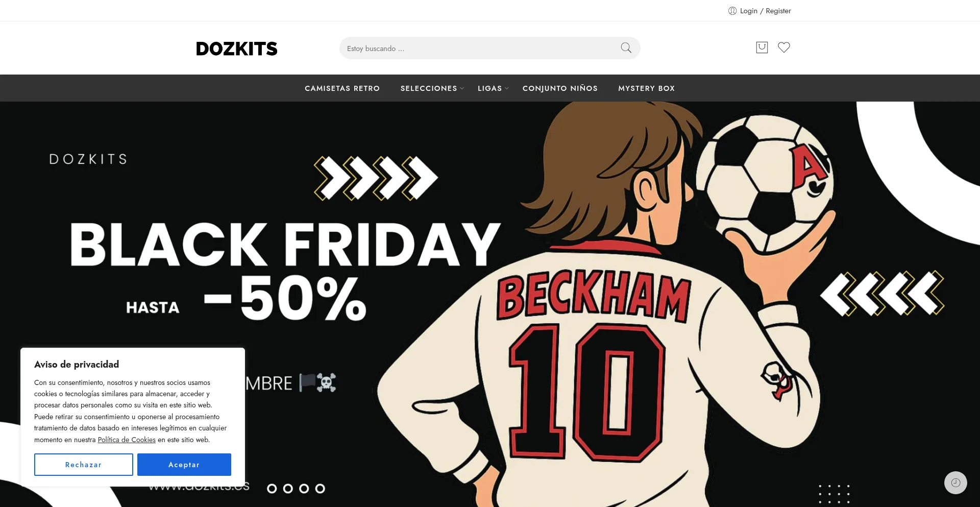Click the recently viewed clock icon
Image resolution: width=980 pixels, height=507 pixels.
(955, 482)
